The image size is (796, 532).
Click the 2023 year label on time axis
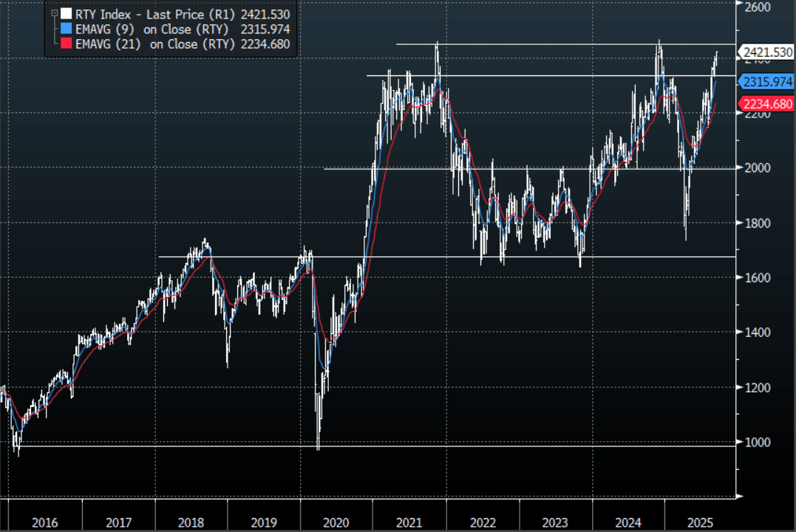click(x=555, y=522)
